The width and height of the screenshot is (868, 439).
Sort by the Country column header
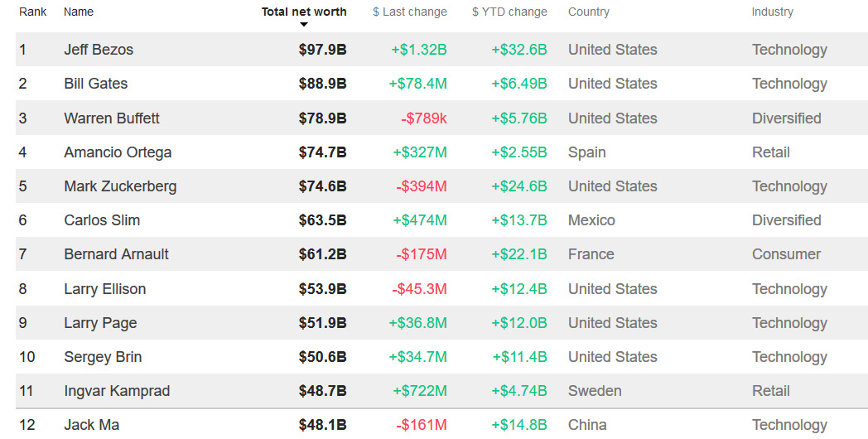click(x=588, y=12)
